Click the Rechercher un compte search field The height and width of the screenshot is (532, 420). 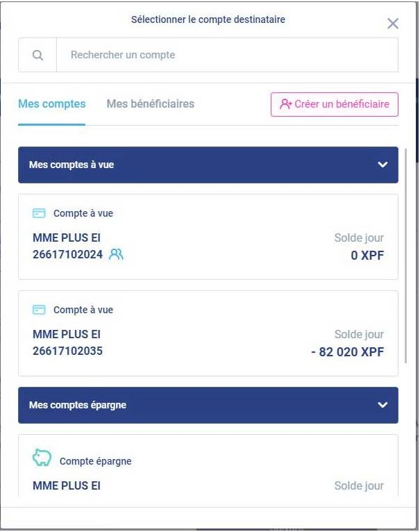[227, 55]
